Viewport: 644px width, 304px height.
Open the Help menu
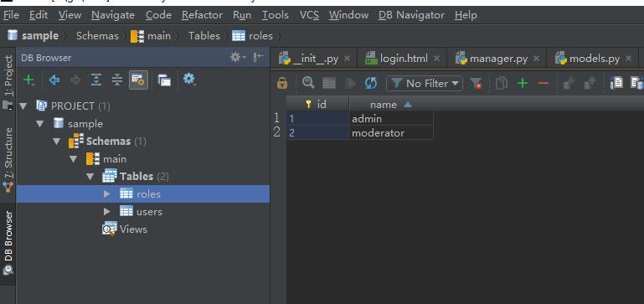466,15
